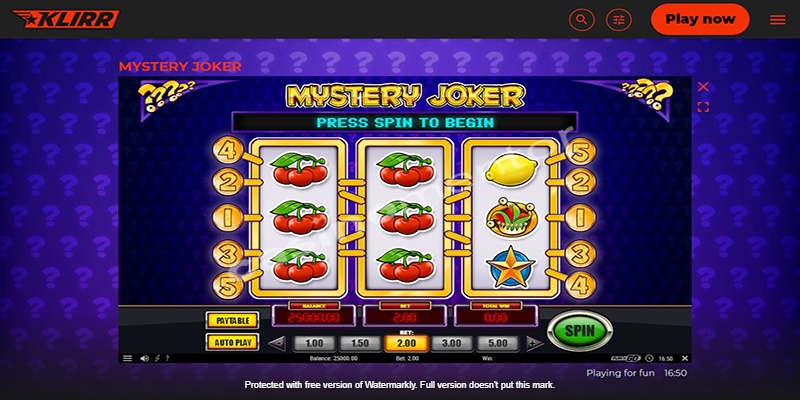Select the 5.00 bet value
Screen dimensions: 800x400
coord(498,343)
